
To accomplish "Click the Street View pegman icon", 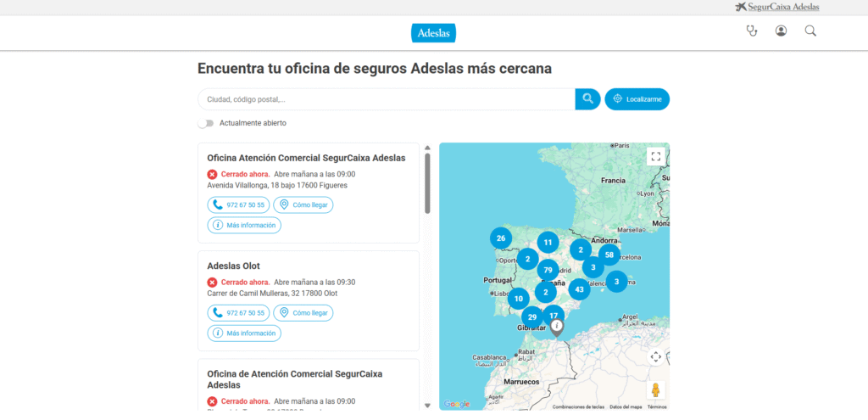I will point(656,390).
